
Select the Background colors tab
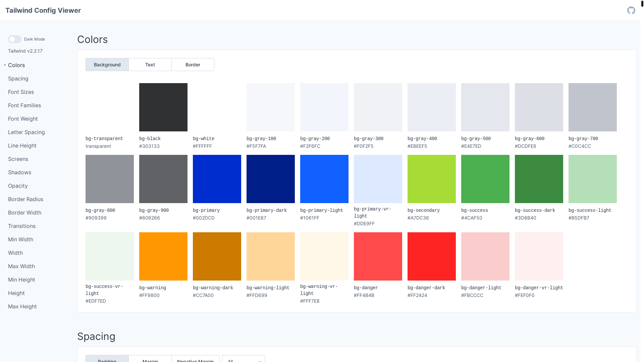[107, 65]
